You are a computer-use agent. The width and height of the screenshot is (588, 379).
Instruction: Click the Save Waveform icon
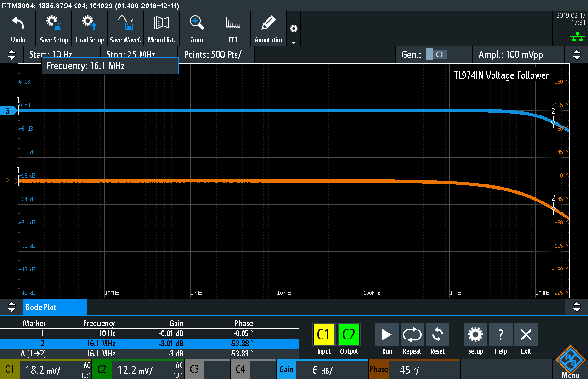click(125, 29)
